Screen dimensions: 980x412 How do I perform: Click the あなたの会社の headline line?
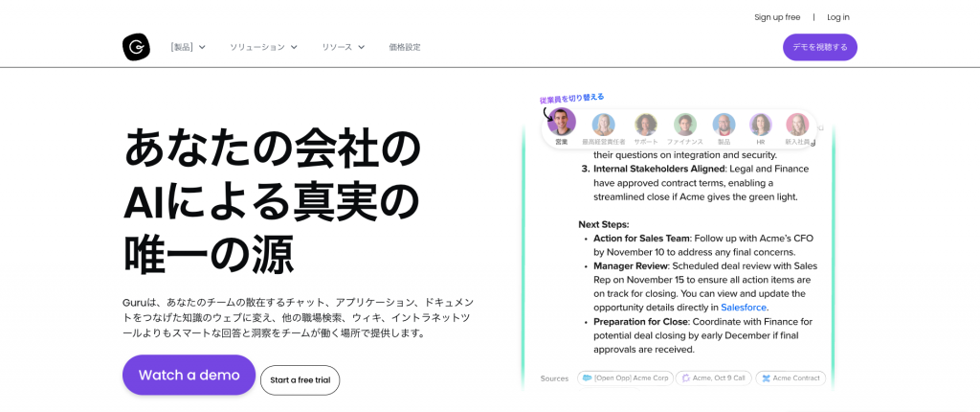[273, 150]
